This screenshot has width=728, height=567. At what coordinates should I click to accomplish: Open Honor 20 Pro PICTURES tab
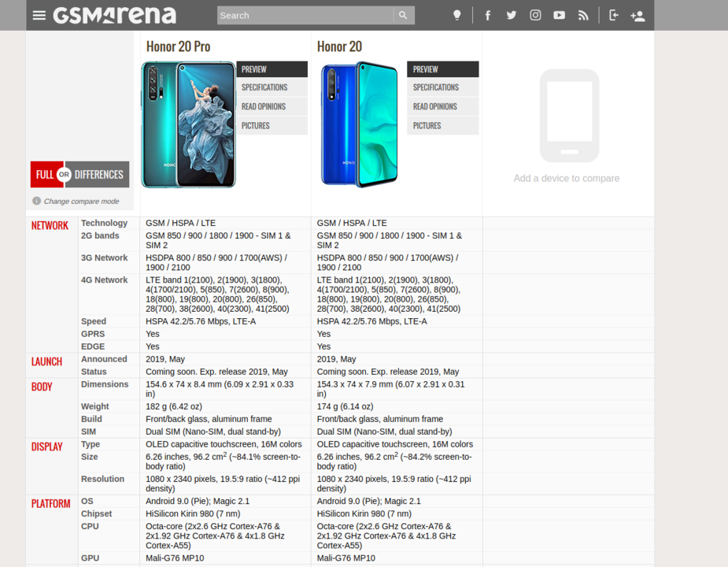[x=272, y=125]
